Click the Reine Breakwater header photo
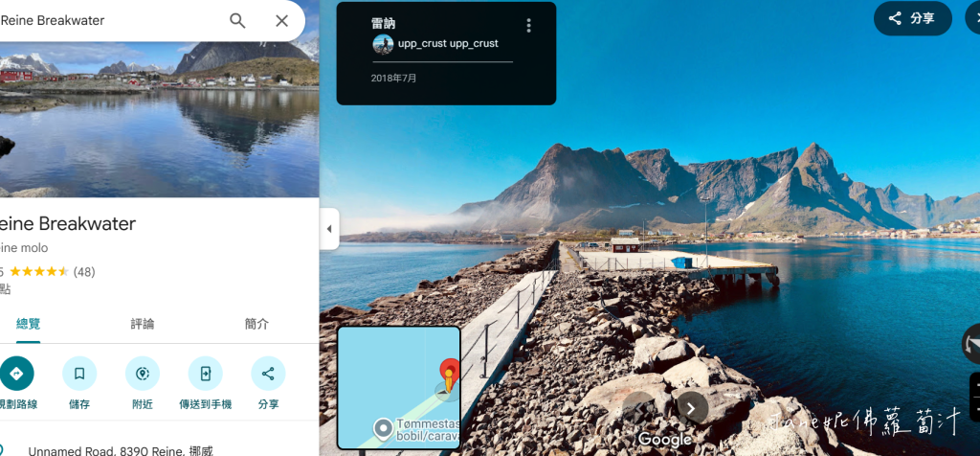 [x=160, y=119]
